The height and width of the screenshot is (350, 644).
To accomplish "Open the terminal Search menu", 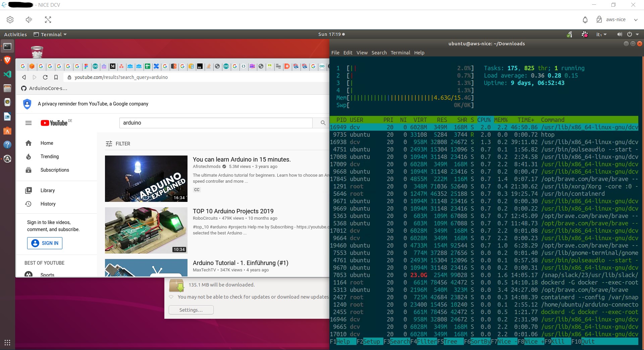I will 379,53.
